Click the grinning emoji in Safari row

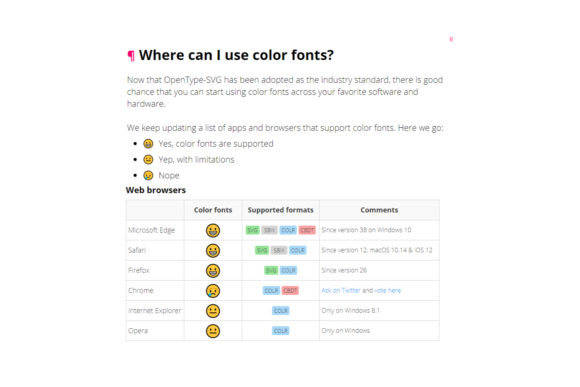(213, 250)
